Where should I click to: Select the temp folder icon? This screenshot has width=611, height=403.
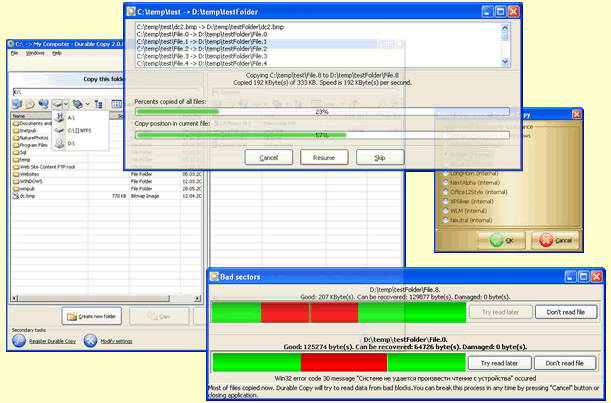tap(16, 159)
